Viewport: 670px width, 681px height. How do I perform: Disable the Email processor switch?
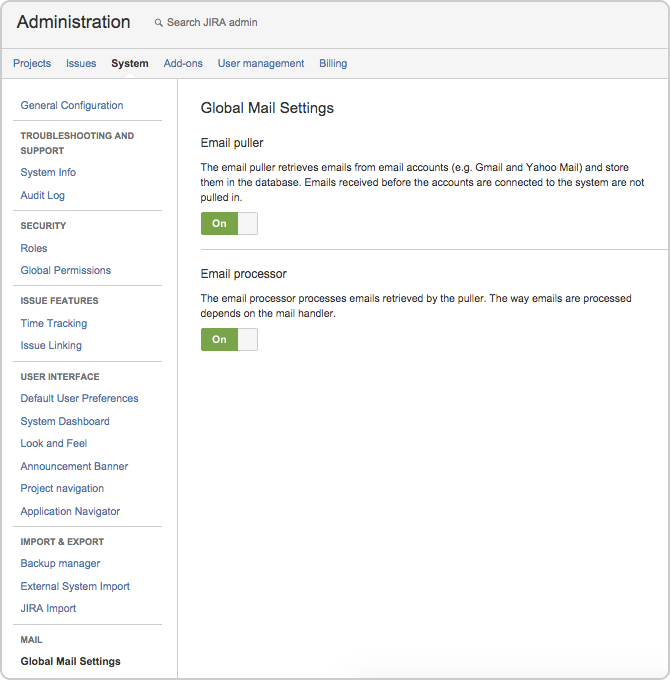229,340
